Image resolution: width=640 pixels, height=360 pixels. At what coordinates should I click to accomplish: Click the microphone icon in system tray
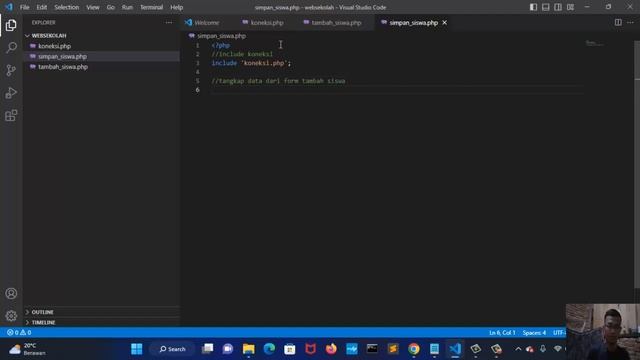tap(543, 349)
